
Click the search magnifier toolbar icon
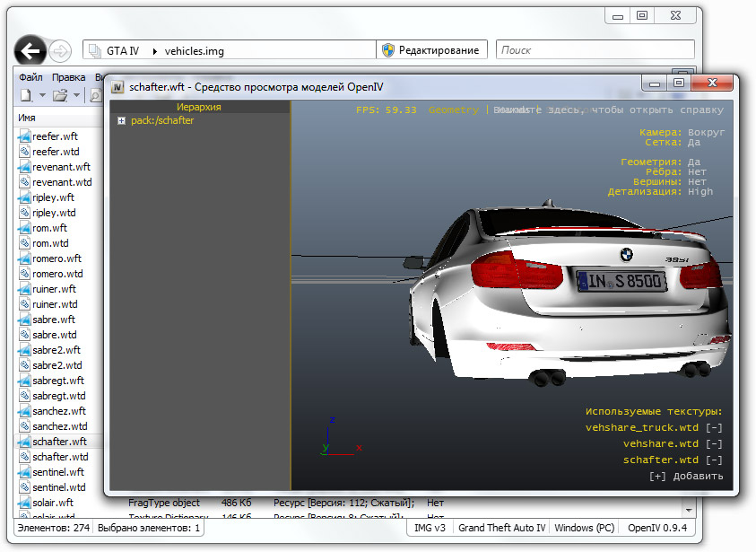pyautogui.click(x=96, y=93)
